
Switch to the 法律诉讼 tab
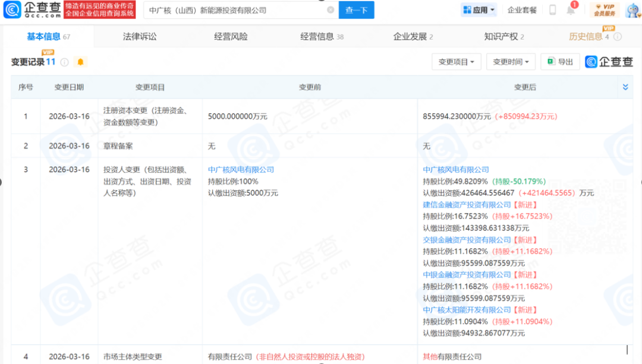pos(140,37)
